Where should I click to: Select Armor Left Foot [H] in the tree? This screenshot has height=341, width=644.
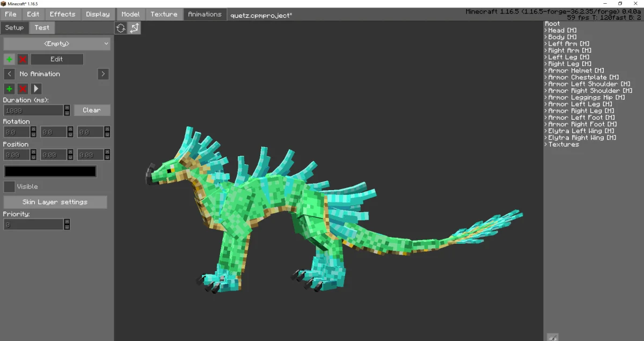pyautogui.click(x=582, y=118)
